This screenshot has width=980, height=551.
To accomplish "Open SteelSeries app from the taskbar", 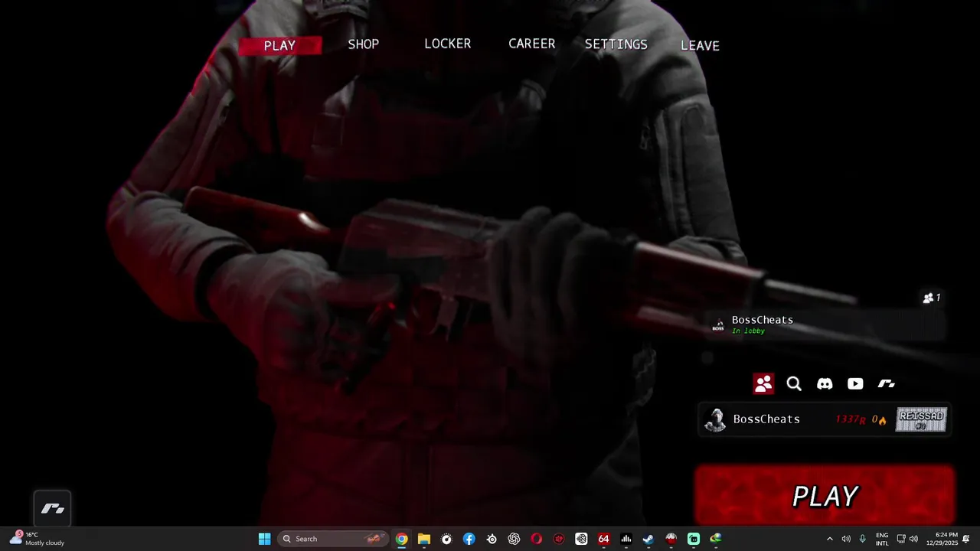I will point(492,539).
